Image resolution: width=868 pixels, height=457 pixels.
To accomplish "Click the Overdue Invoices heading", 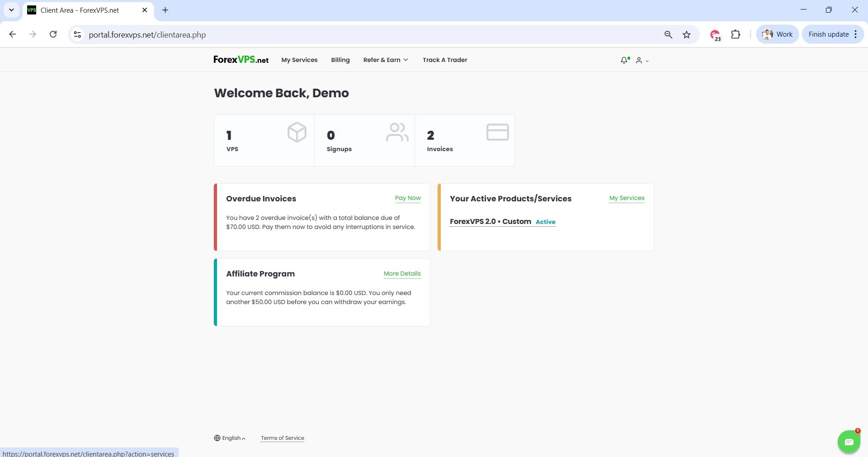I will (261, 199).
